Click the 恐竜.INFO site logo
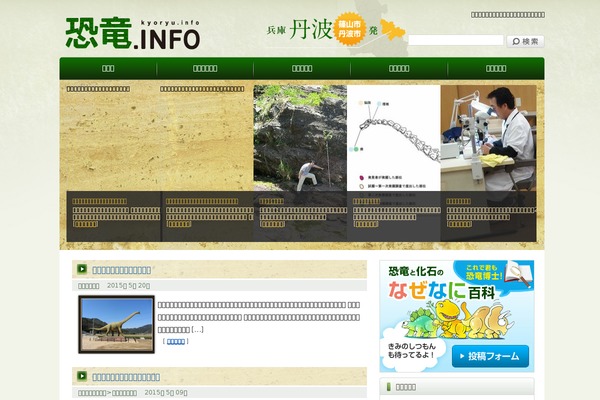 132,34
